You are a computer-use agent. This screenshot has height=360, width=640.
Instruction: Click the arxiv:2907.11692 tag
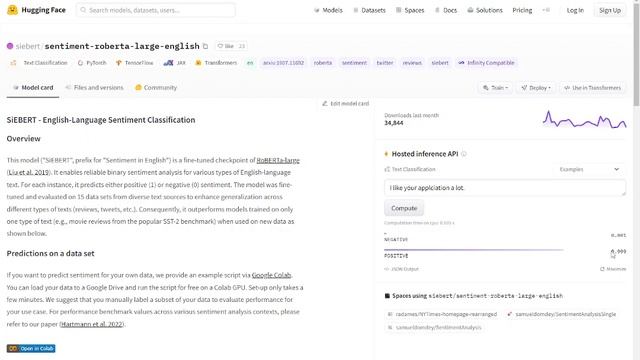[283, 63]
